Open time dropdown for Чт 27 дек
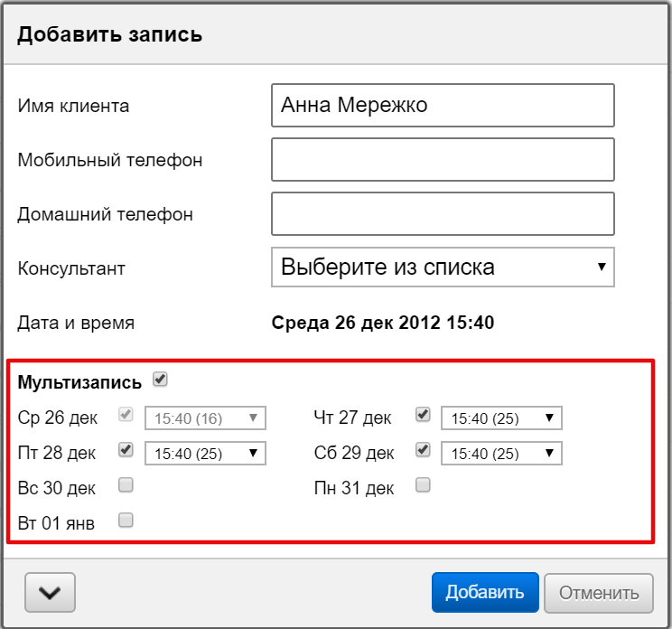Screen dimensions: 672x629 [x=501, y=418]
